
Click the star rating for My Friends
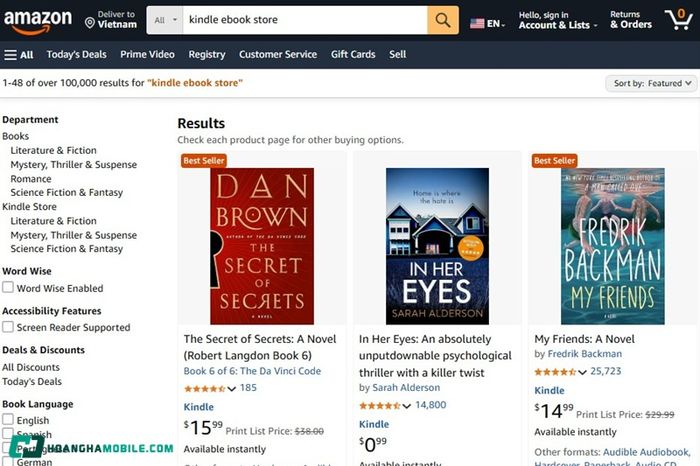coord(556,372)
